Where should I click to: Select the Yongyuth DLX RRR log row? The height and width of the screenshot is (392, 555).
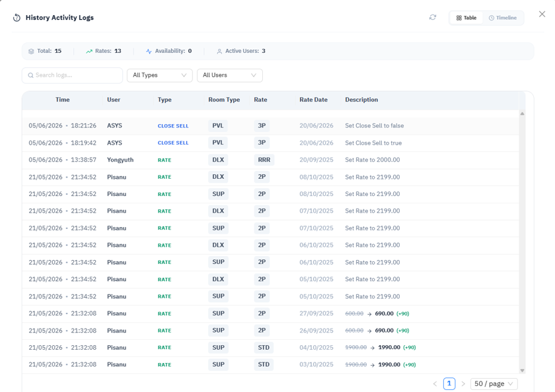click(270, 160)
